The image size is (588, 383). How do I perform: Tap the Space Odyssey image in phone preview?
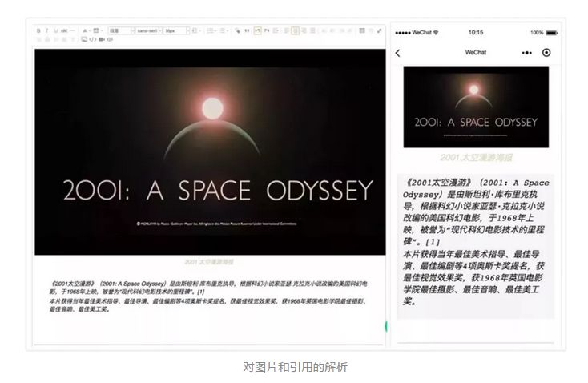476,107
